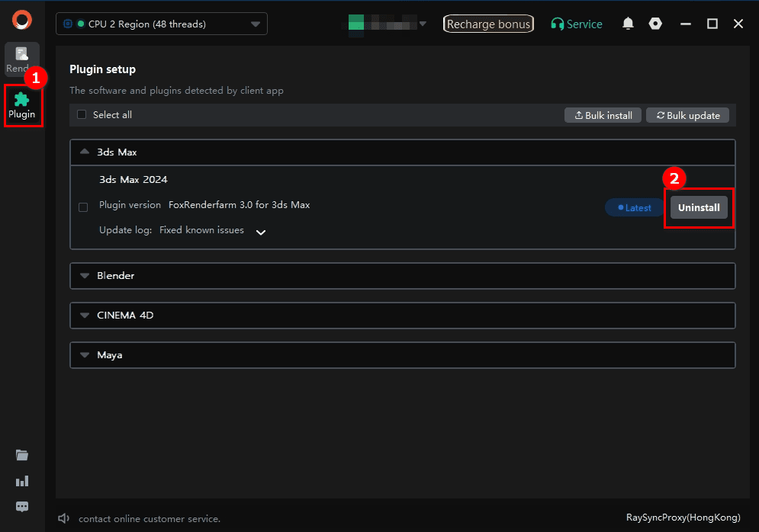Open the Plugin sidebar section
The height and width of the screenshot is (532, 759).
pyautogui.click(x=22, y=106)
